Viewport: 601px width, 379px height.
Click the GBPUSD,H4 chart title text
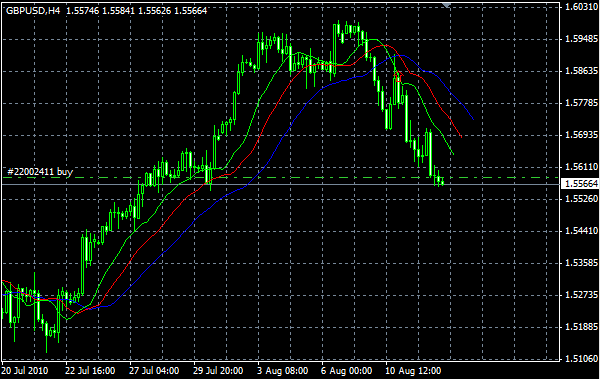pos(33,11)
